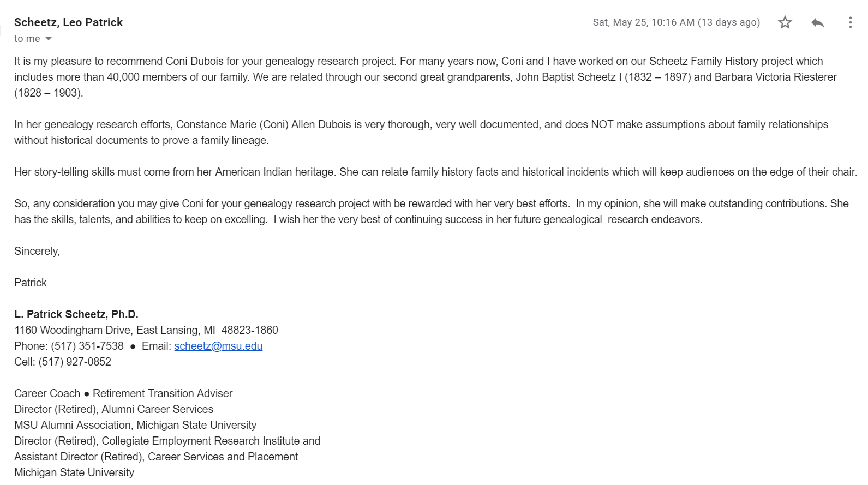Click the reply arrow icon
868x485 pixels.
point(817,22)
